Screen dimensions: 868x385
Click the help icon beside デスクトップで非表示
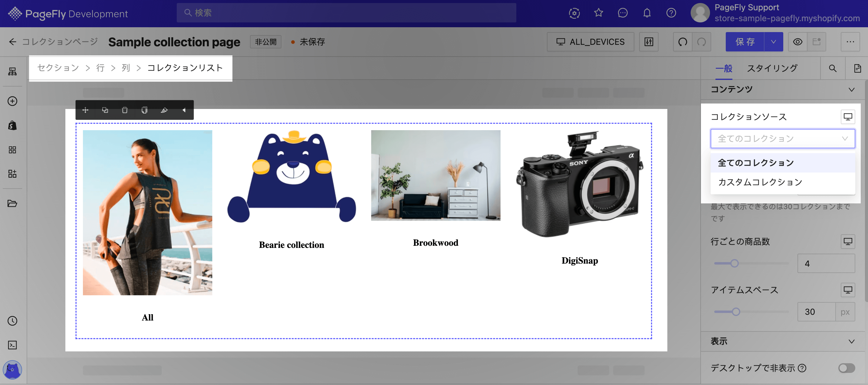click(x=802, y=368)
